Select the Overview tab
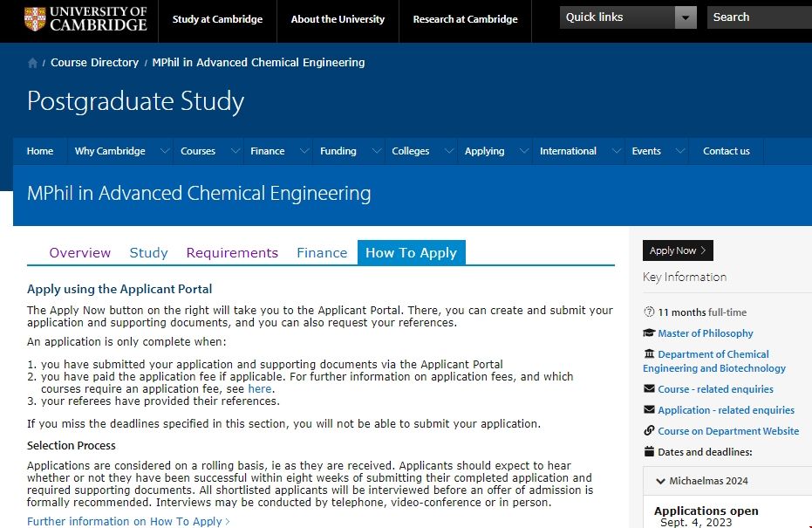812x528 pixels. click(80, 253)
